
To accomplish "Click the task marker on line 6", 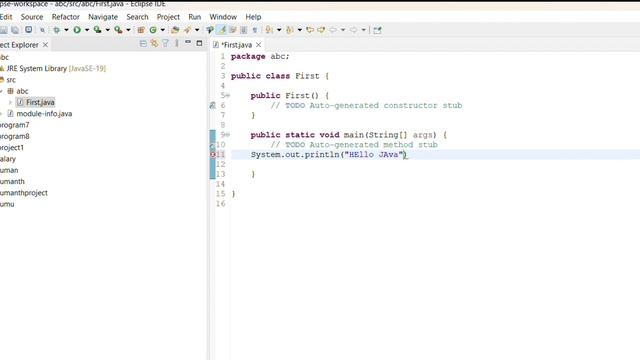I will 212,105.
